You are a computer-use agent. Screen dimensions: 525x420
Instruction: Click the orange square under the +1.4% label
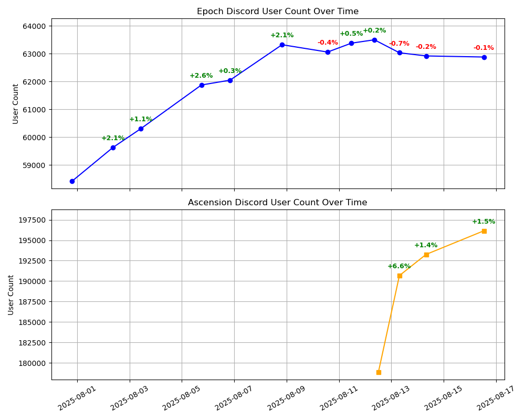point(426,255)
